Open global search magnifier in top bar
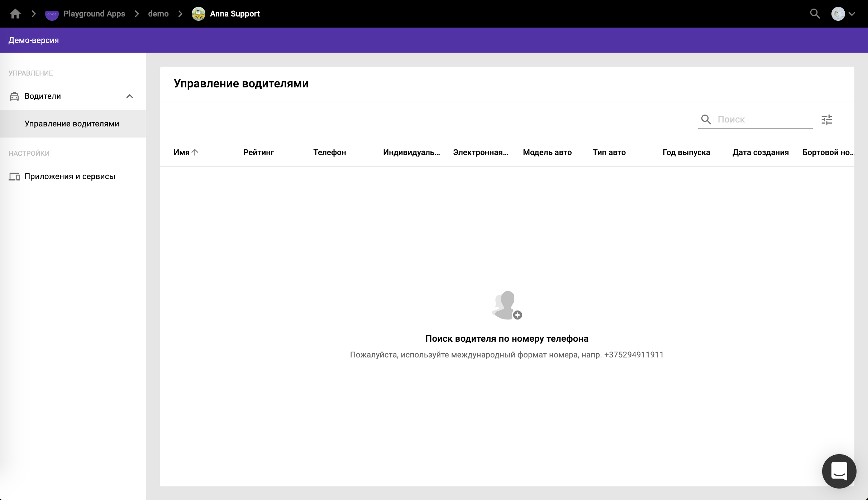This screenshot has height=500, width=868. point(815,14)
